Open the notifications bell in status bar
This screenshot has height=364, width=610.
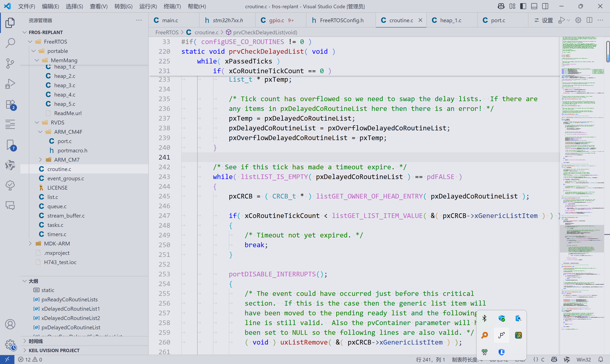(600, 359)
